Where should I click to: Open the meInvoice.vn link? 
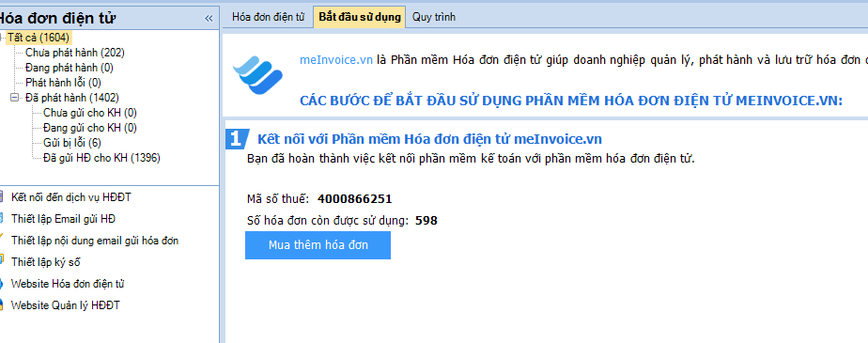[x=336, y=60]
